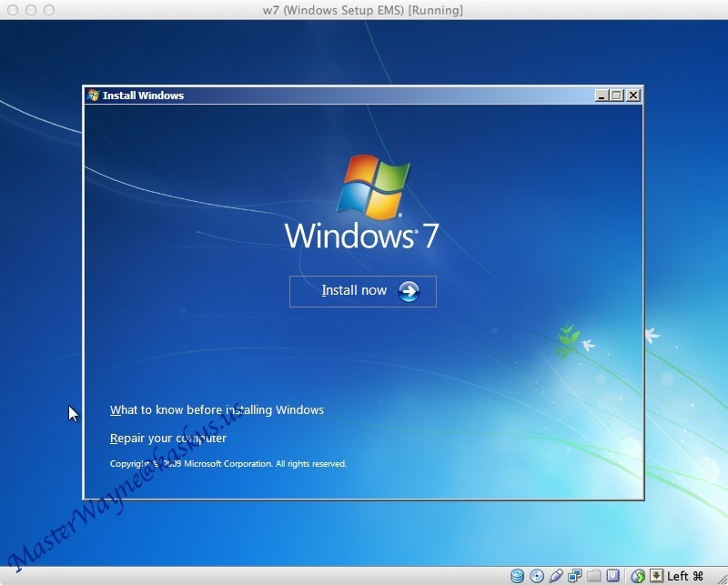
Task: Click the processor virtualization chip icon
Action: coord(613,576)
